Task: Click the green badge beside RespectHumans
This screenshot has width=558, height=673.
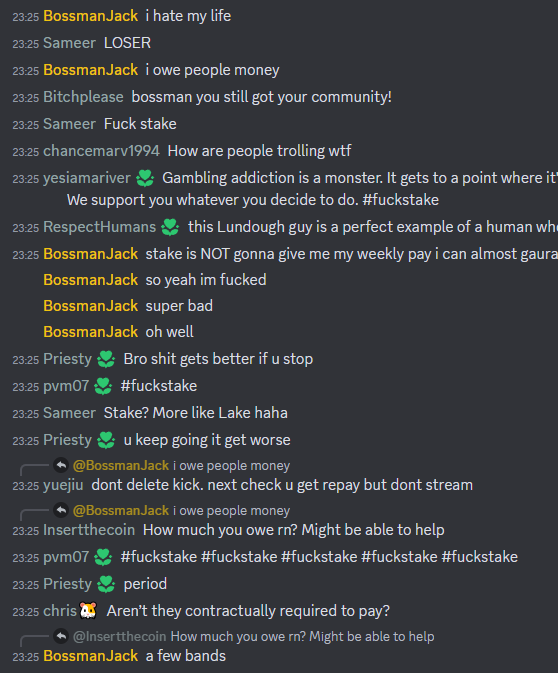Action: click(x=170, y=227)
